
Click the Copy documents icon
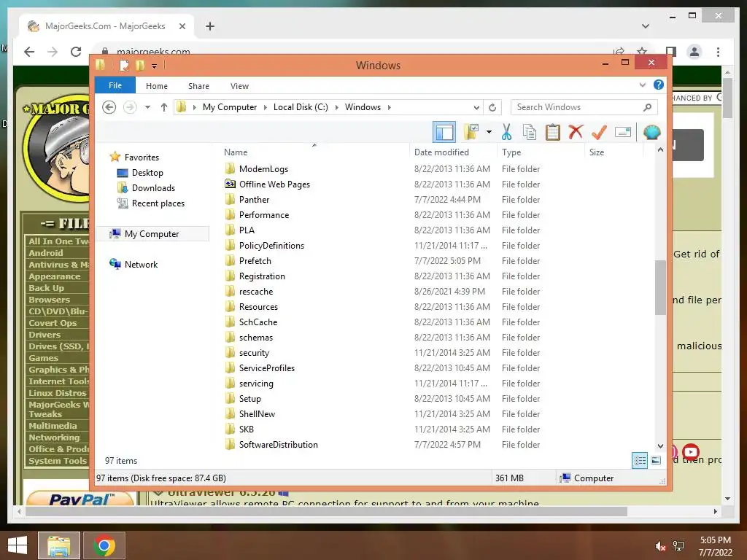click(530, 132)
